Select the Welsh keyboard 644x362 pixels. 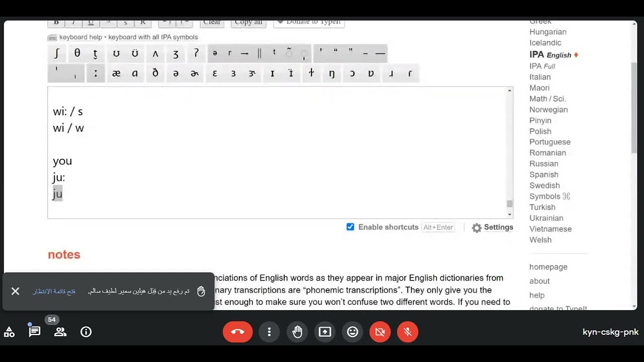pyautogui.click(x=540, y=240)
